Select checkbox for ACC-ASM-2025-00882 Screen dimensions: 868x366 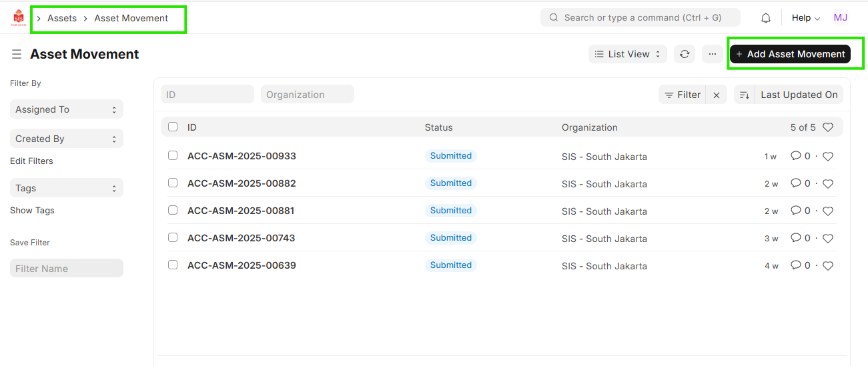pyautogui.click(x=173, y=183)
